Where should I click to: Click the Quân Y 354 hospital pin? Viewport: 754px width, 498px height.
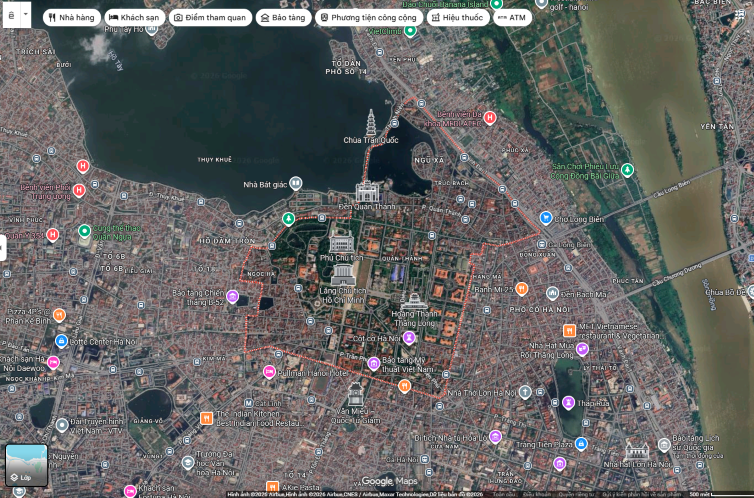[x=53, y=235]
